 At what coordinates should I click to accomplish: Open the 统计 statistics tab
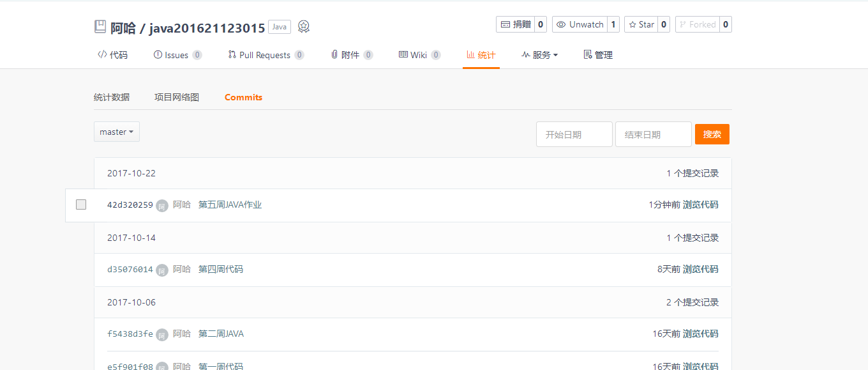(x=481, y=55)
